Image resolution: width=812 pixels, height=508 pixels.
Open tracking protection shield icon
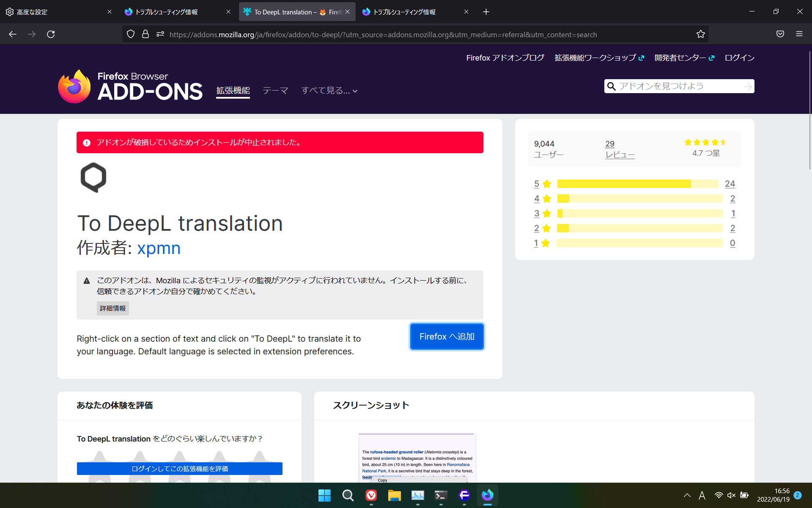pos(131,34)
